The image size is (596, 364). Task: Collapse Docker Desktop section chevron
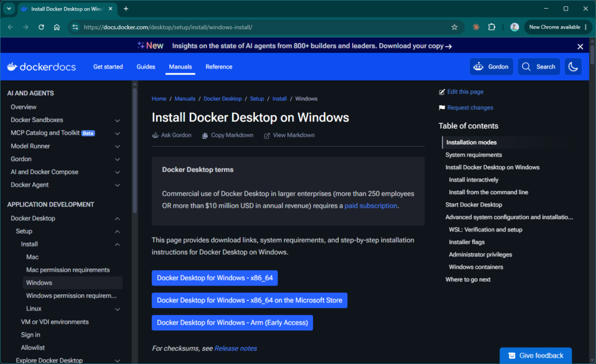118,219
